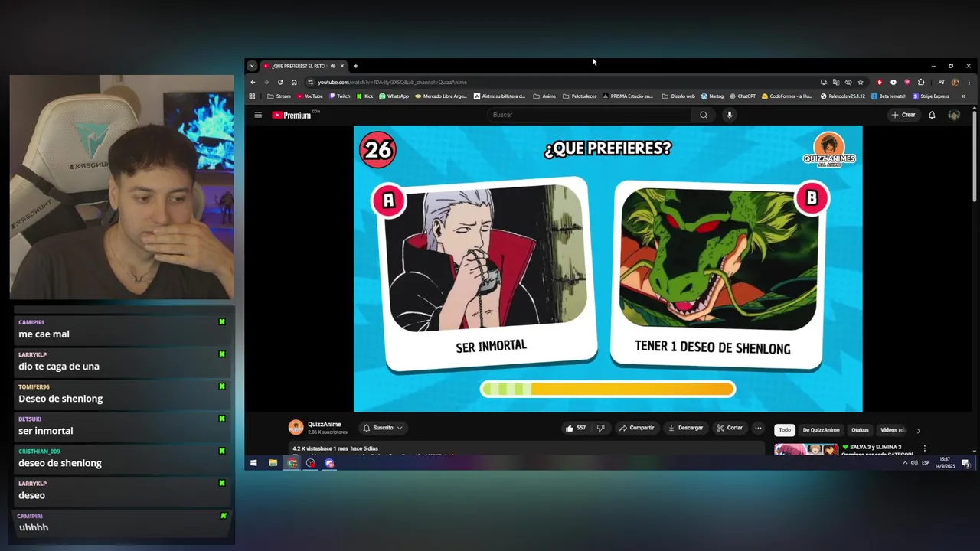Screen dimensions: 980x551
Task: Click the Cortar clip button
Action: click(730, 428)
